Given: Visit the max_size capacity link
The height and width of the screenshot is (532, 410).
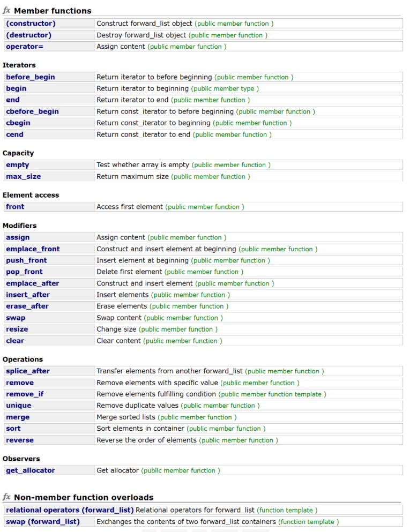Looking at the screenshot, I should (x=24, y=176).
